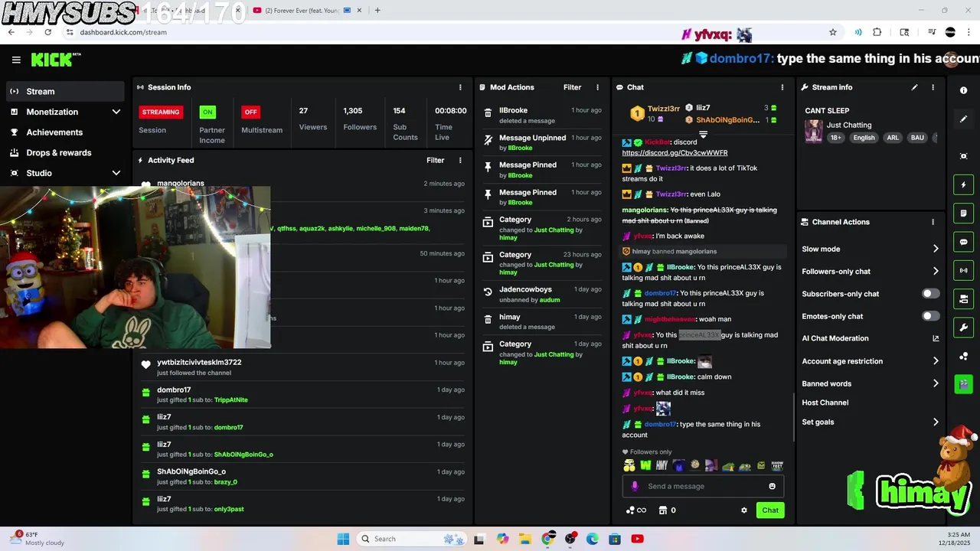This screenshot has width=980, height=551.
Task: Open Activity Feed Filter dropdown
Action: pos(436,160)
